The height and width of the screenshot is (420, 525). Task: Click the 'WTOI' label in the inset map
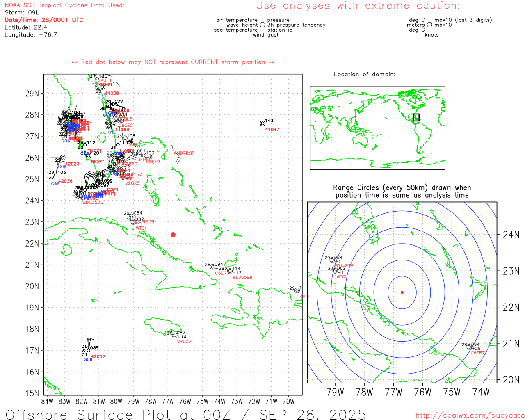point(342,277)
